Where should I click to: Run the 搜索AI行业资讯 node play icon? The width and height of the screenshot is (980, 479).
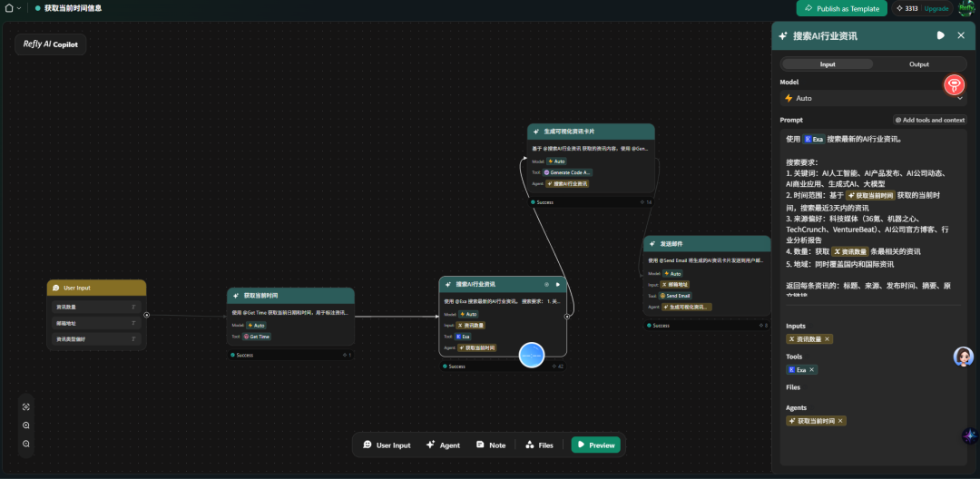point(558,285)
